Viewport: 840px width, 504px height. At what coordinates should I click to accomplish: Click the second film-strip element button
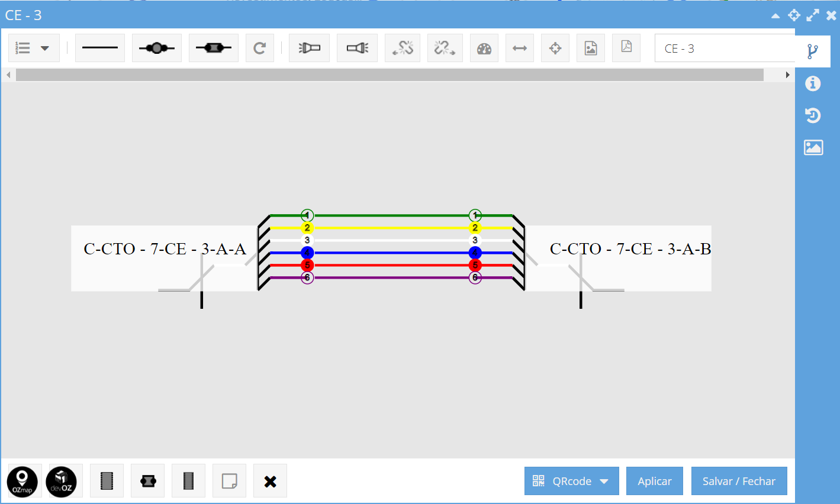(x=188, y=481)
